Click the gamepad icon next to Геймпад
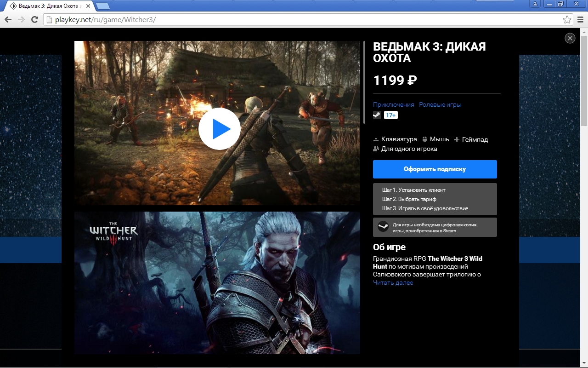Viewport: 588px width, 368px height. (x=457, y=139)
